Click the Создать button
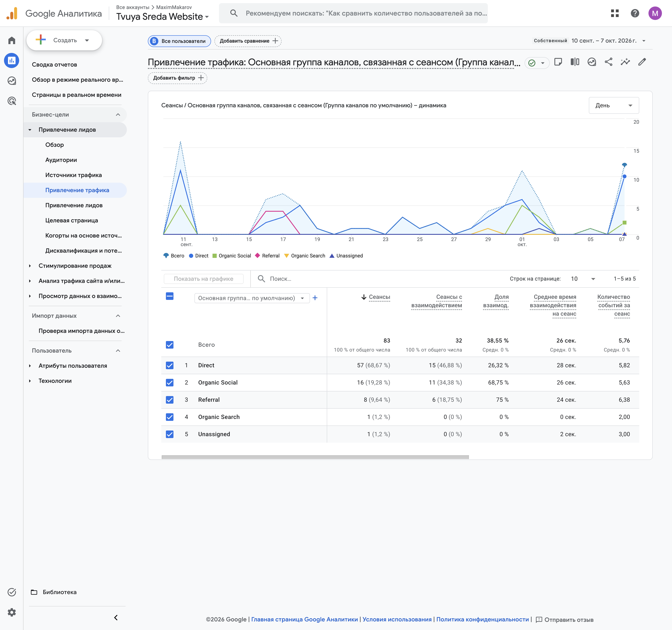The height and width of the screenshot is (630, 672). [x=64, y=40]
